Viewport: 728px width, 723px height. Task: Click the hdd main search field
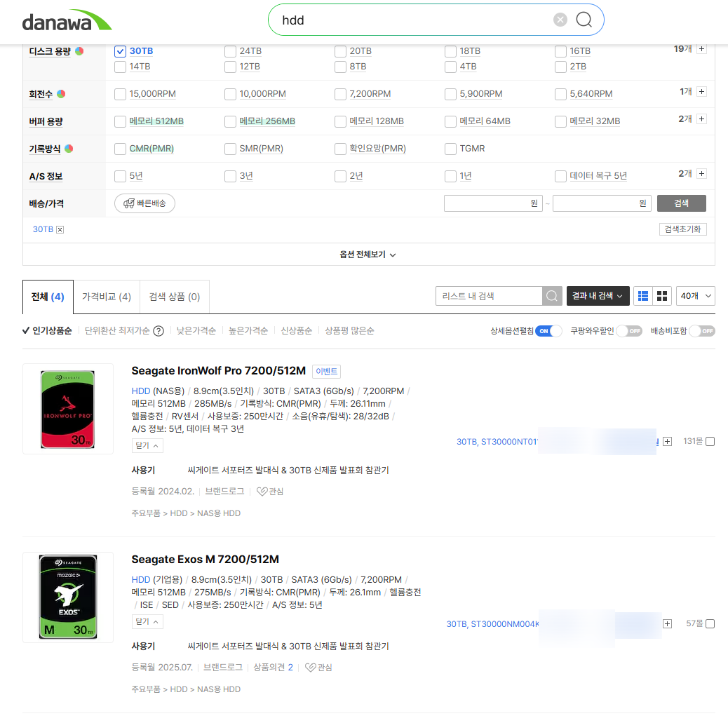413,20
